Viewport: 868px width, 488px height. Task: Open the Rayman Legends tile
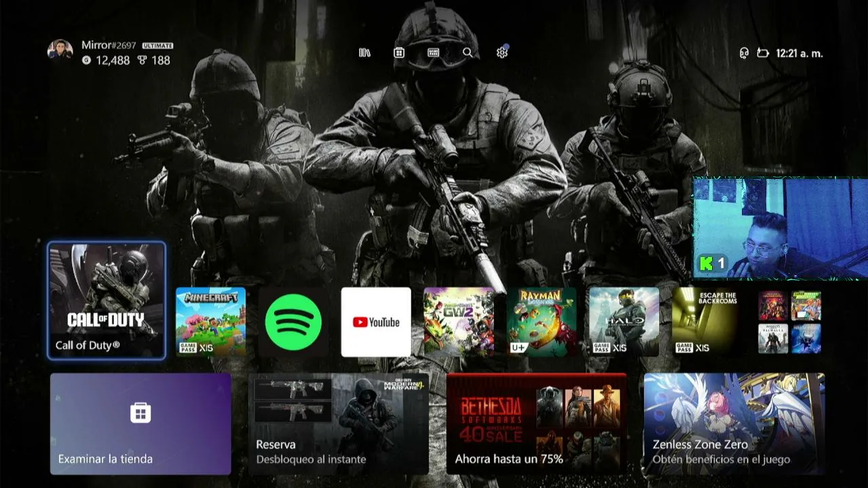542,322
